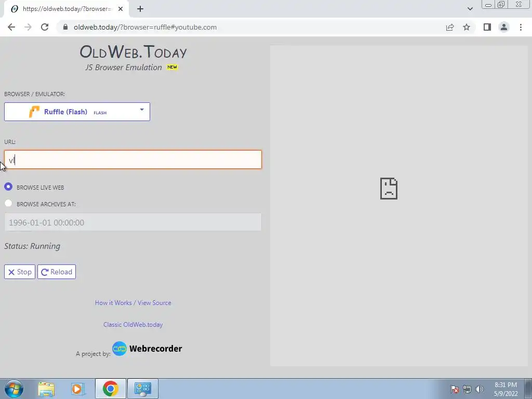This screenshot has width=532, height=399.
Task: View site info via the padlock icon
Action: (65, 27)
